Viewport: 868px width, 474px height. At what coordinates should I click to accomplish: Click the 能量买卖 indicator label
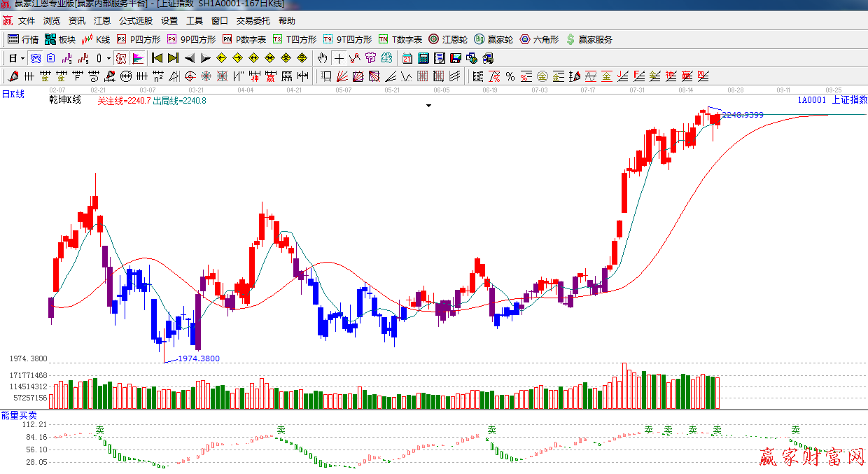click(19, 415)
